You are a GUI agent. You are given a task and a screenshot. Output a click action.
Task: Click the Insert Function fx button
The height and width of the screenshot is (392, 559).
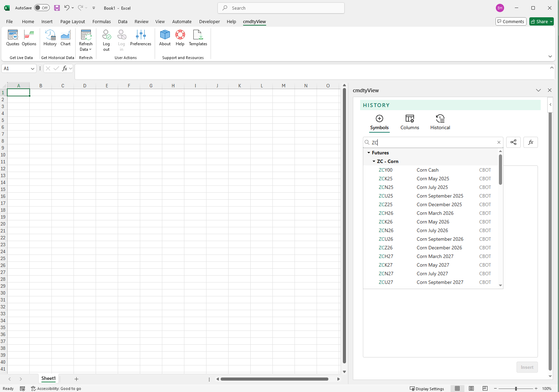tap(65, 68)
